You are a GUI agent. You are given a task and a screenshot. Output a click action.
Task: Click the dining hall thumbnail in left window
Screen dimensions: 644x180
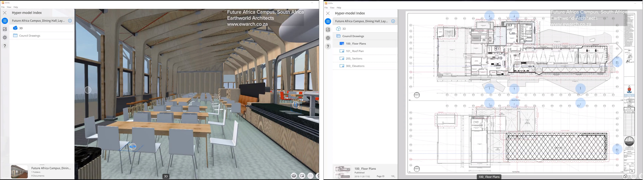point(19,171)
